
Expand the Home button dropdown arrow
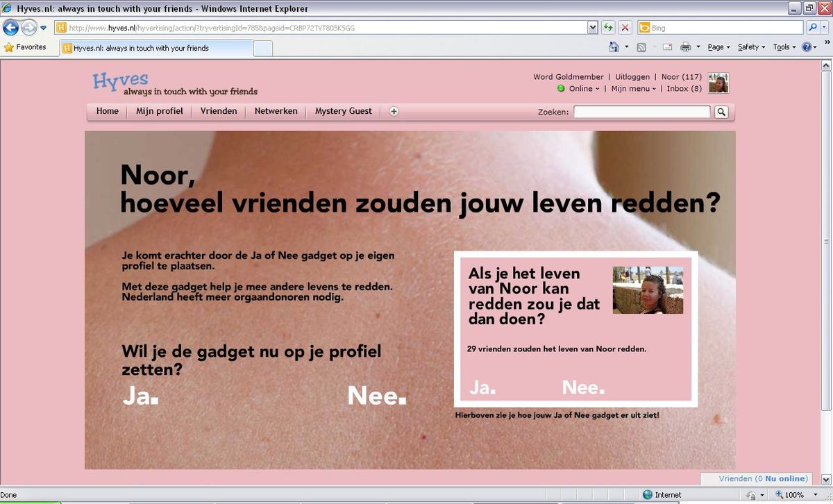click(x=627, y=47)
